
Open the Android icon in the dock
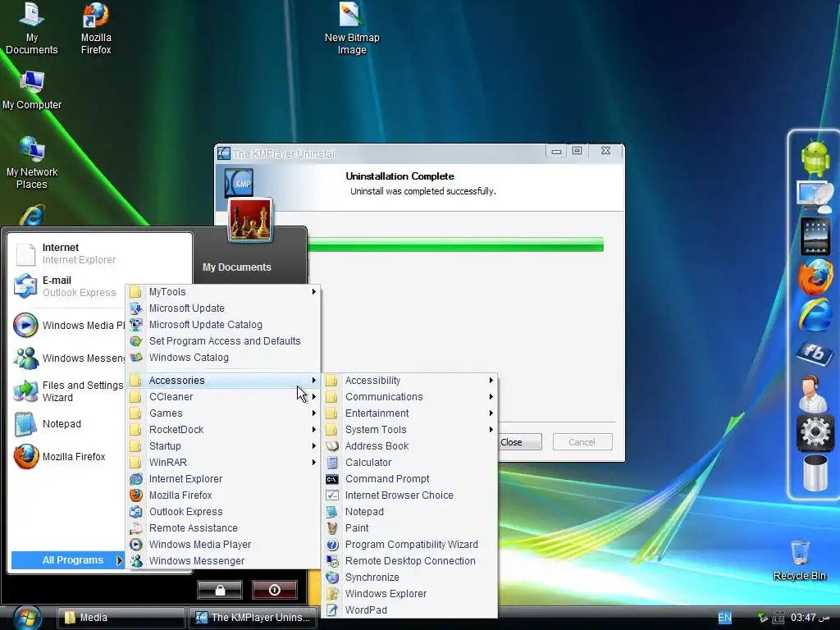point(815,158)
